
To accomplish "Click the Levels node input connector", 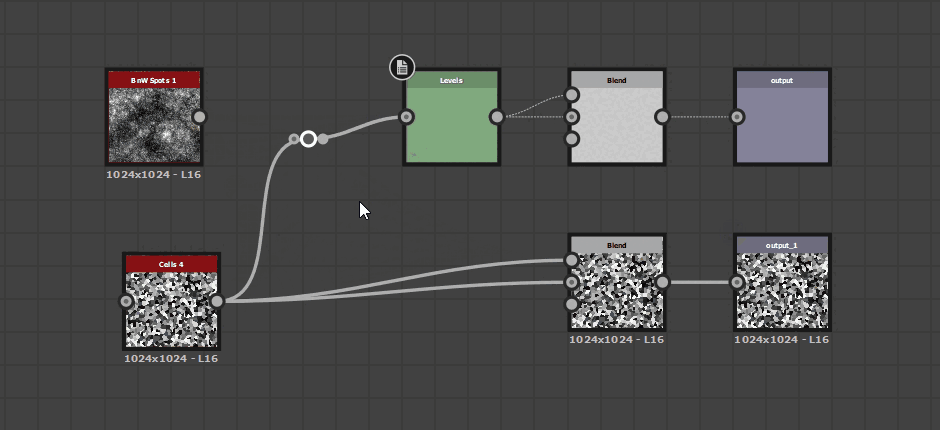I will 406,117.
